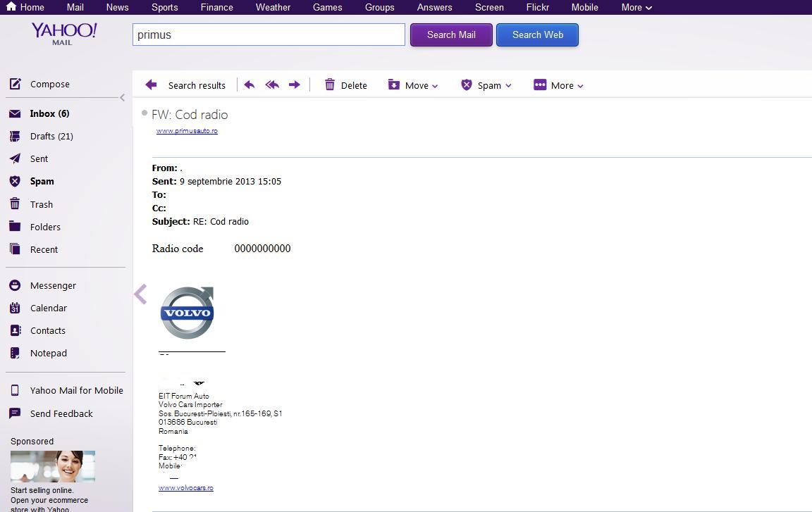Expand the More dropdown arrow in toolbar
This screenshot has width=812, height=512.
pyautogui.click(x=581, y=87)
